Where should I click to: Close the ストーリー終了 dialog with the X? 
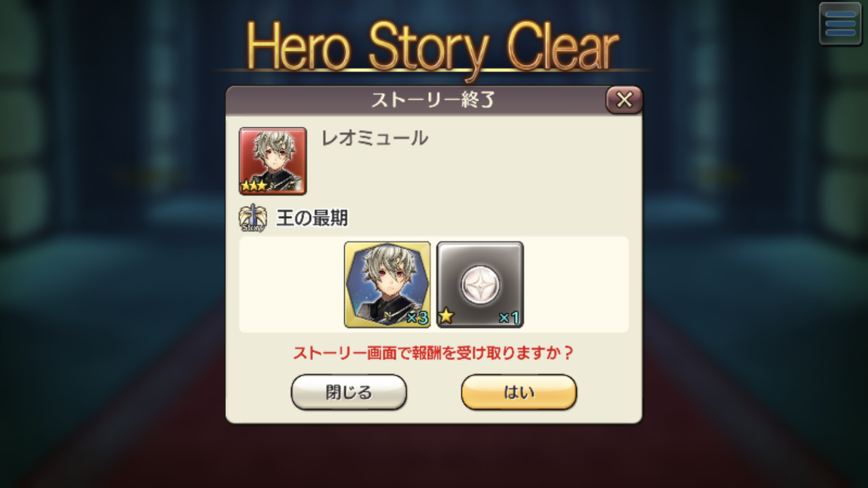click(x=624, y=100)
